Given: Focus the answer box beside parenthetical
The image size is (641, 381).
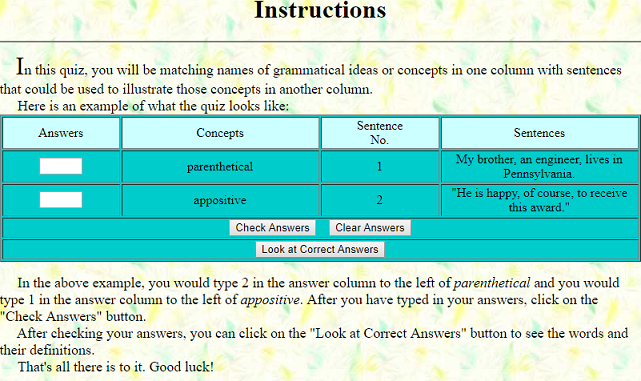Looking at the screenshot, I should (x=61, y=166).
